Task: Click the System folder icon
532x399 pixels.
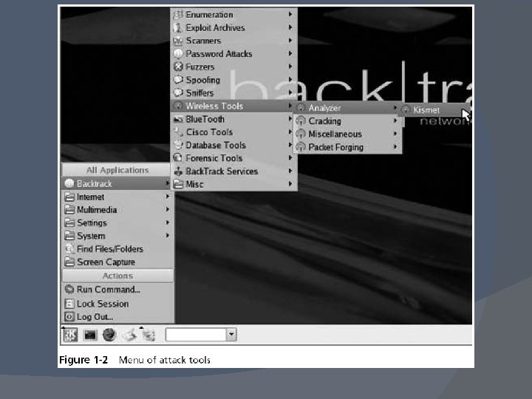Action: coord(69,236)
